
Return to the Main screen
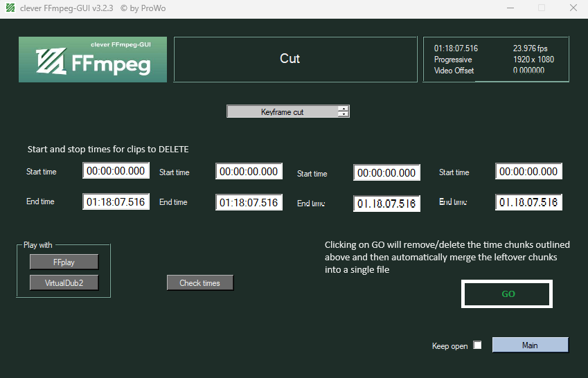[531, 345]
